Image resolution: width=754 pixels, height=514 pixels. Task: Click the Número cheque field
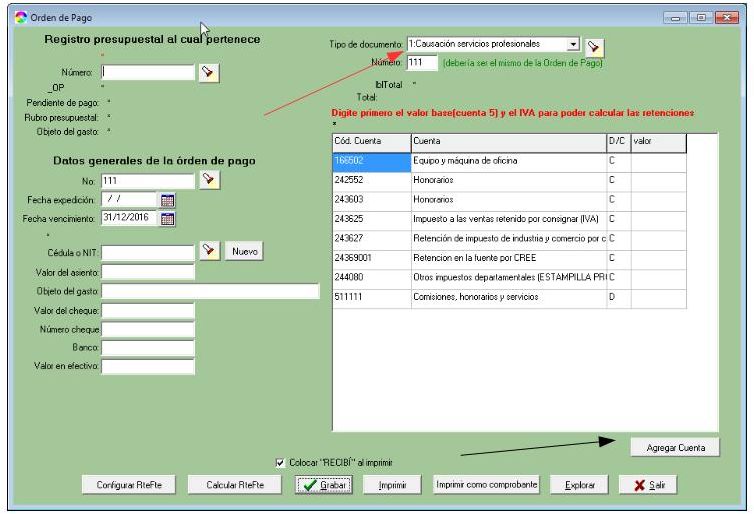[x=148, y=329]
